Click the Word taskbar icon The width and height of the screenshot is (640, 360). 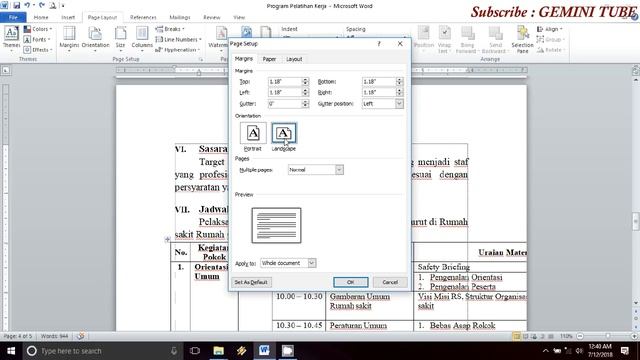coord(264,351)
